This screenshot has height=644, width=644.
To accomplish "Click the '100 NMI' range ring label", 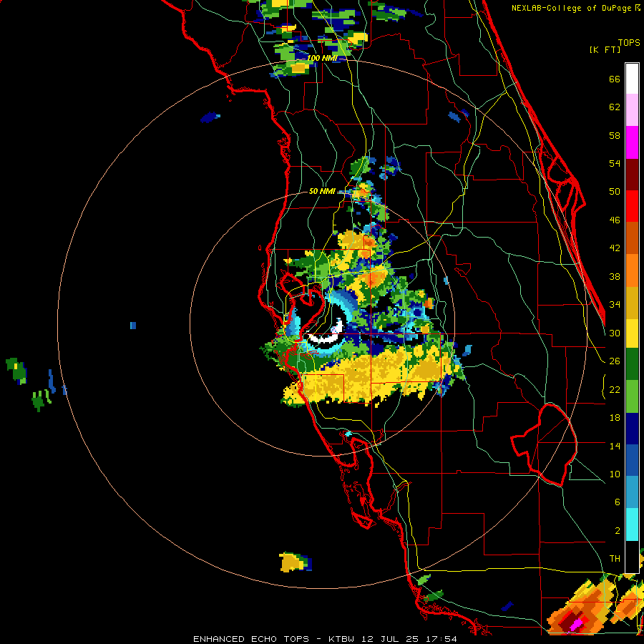I will tap(322, 58).
